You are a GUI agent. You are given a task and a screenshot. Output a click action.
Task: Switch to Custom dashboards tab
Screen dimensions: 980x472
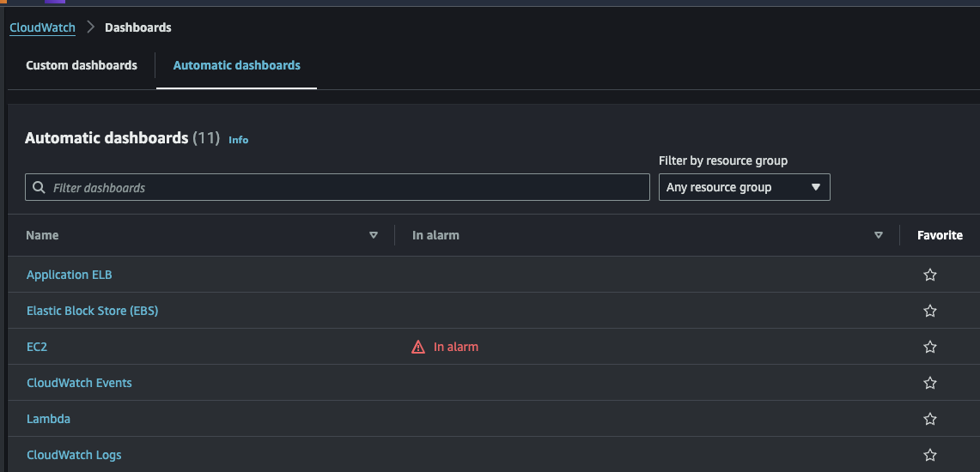pos(82,65)
